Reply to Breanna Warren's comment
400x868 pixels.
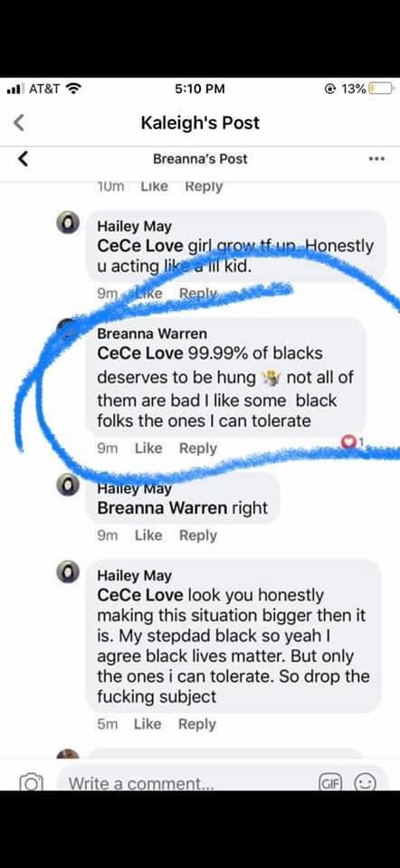click(x=198, y=448)
